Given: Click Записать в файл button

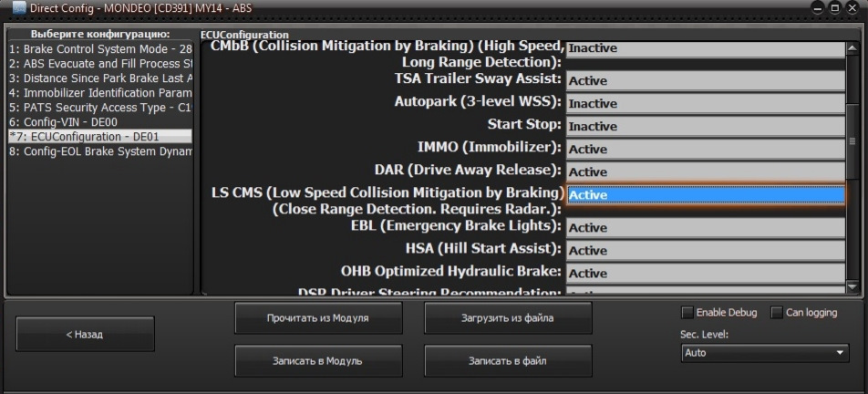Looking at the screenshot, I should pos(508,361).
